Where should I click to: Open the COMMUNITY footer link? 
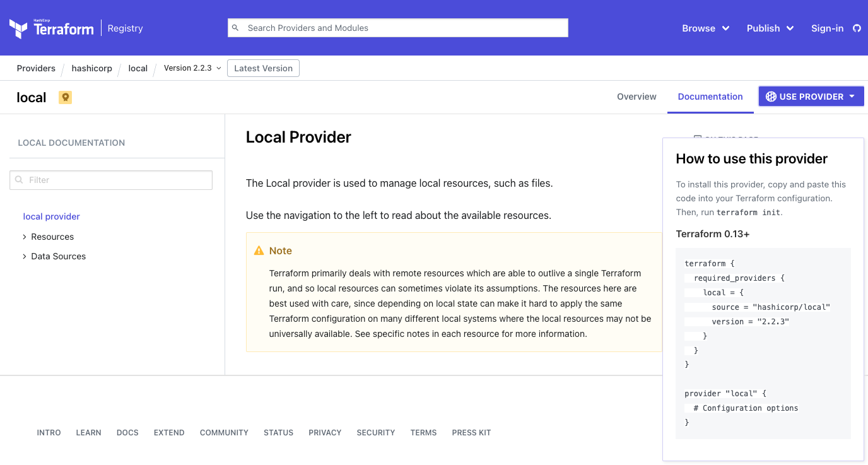pos(224,433)
